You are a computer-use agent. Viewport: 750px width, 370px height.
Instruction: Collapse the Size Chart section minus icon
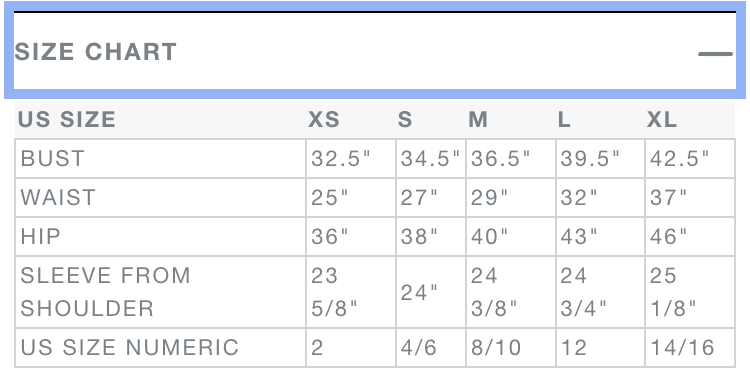pyautogui.click(x=715, y=54)
